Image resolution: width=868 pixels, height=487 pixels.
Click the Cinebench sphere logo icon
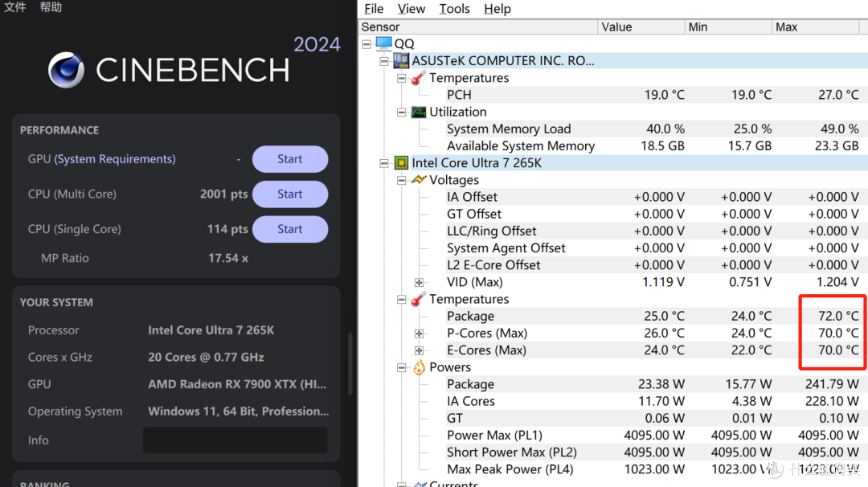click(x=67, y=70)
